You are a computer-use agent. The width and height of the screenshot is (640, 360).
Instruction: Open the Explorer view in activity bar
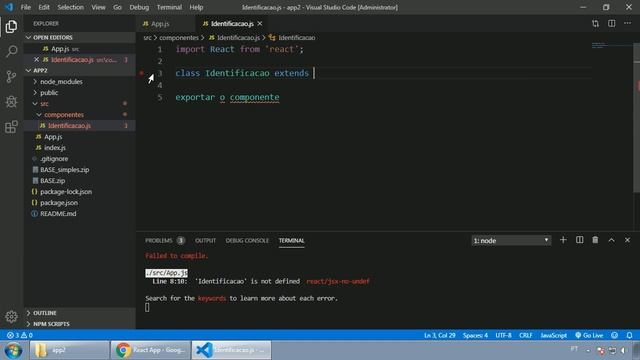(x=11, y=27)
